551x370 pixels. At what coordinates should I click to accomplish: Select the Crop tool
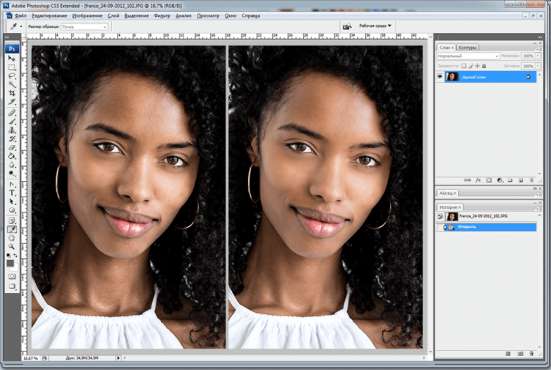[x=12, y=93]
